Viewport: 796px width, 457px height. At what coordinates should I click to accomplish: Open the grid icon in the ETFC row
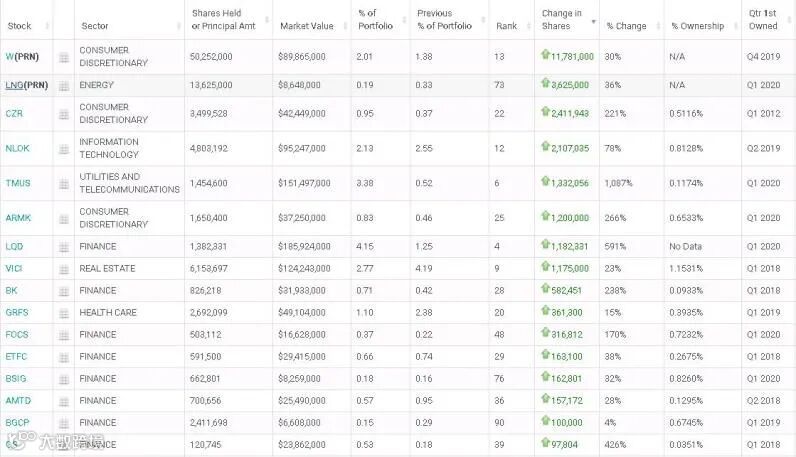(x=63, y=357)
